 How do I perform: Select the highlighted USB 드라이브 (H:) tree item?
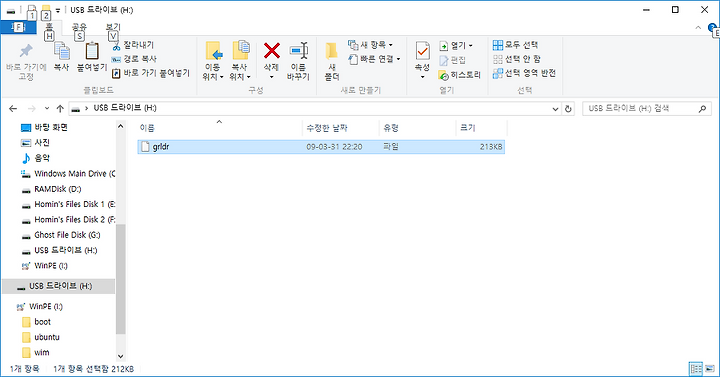pyautogui.click(x=58, y=286)
